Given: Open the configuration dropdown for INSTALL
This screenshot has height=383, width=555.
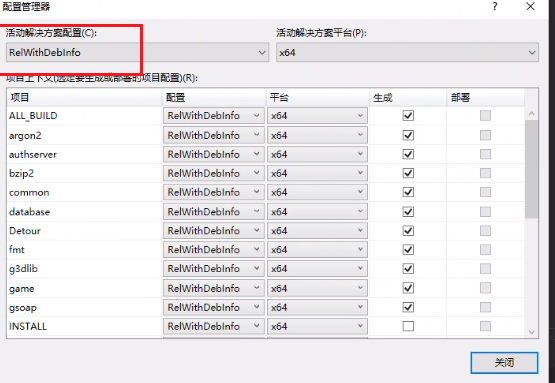Looking at the screenshot, I should (214, 326).
